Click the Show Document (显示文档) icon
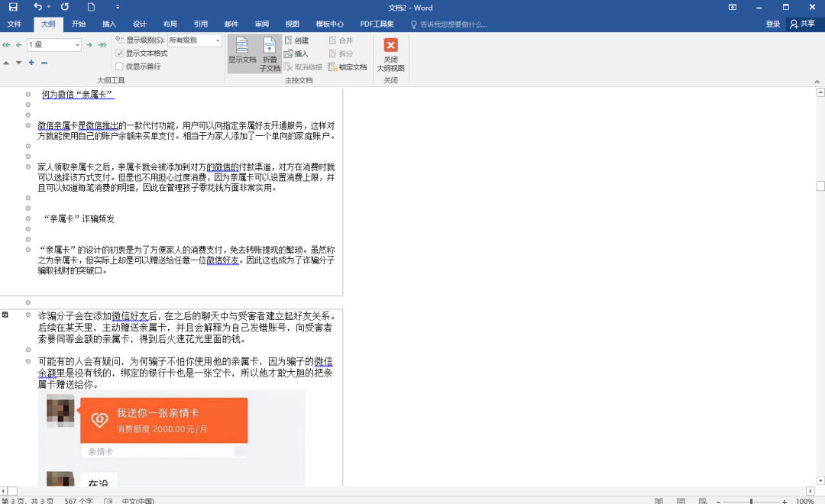 (242, 53)
